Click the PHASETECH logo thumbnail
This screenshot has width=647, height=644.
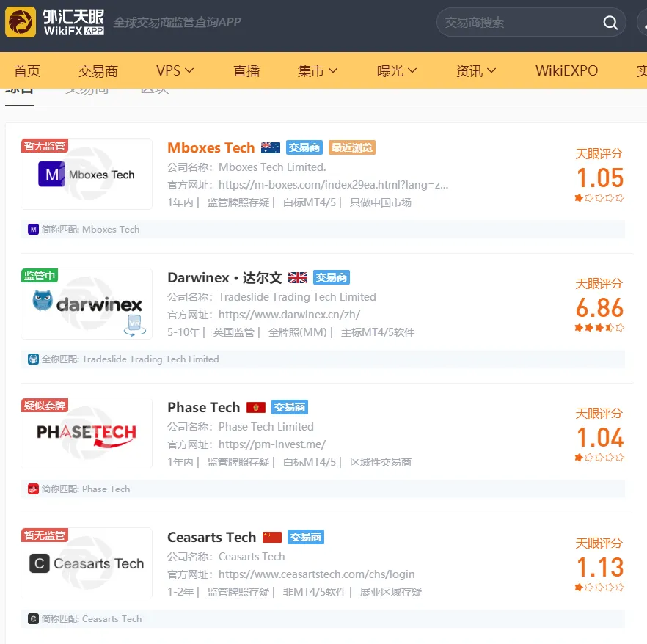87,433
